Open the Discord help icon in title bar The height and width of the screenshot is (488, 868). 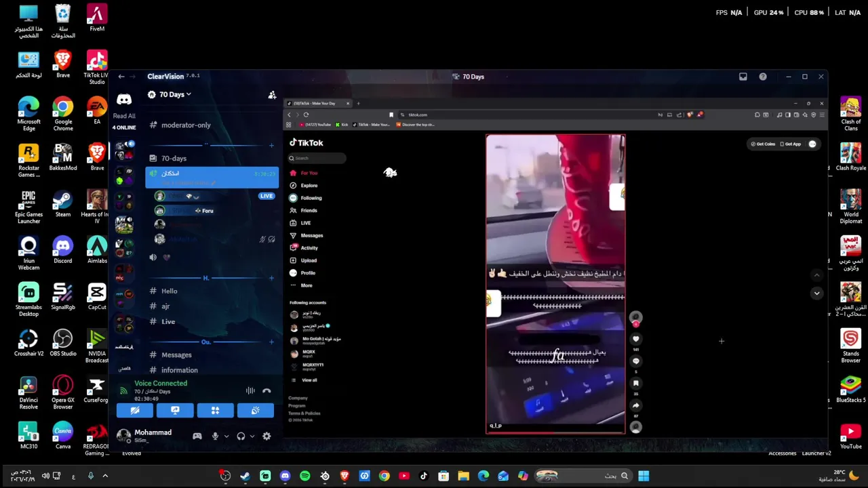(x=763, y=77)
